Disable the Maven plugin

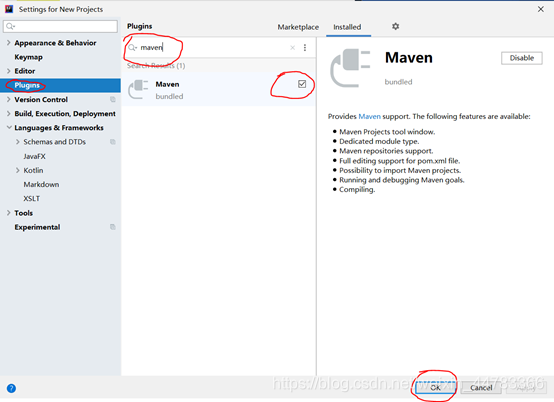(521, 58)
